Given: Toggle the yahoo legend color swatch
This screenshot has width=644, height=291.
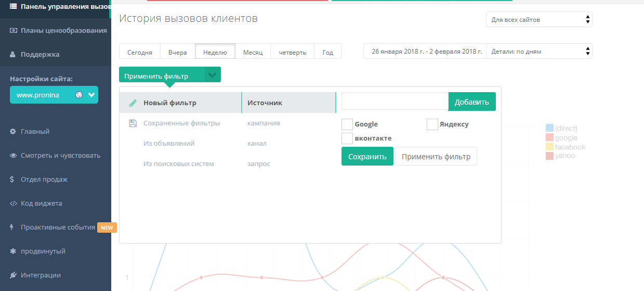Looking at the screenshot, I should pos(549,156).
